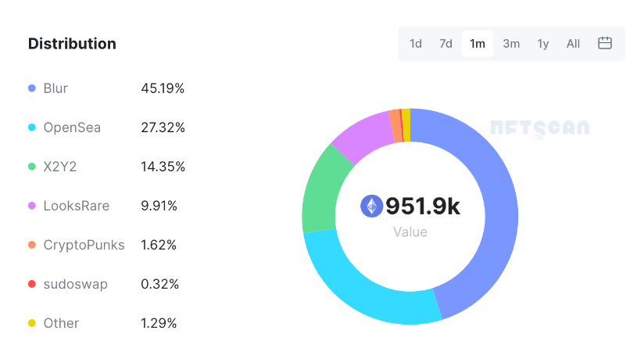Select the All time range tab
The width and height of the screenshot is (644, 352).
(x=573, y=44)
